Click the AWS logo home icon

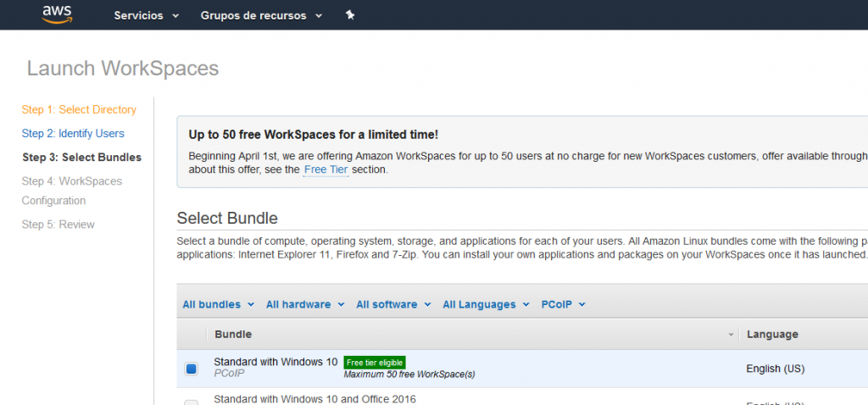pyautogui.click(x=57, y=14)
